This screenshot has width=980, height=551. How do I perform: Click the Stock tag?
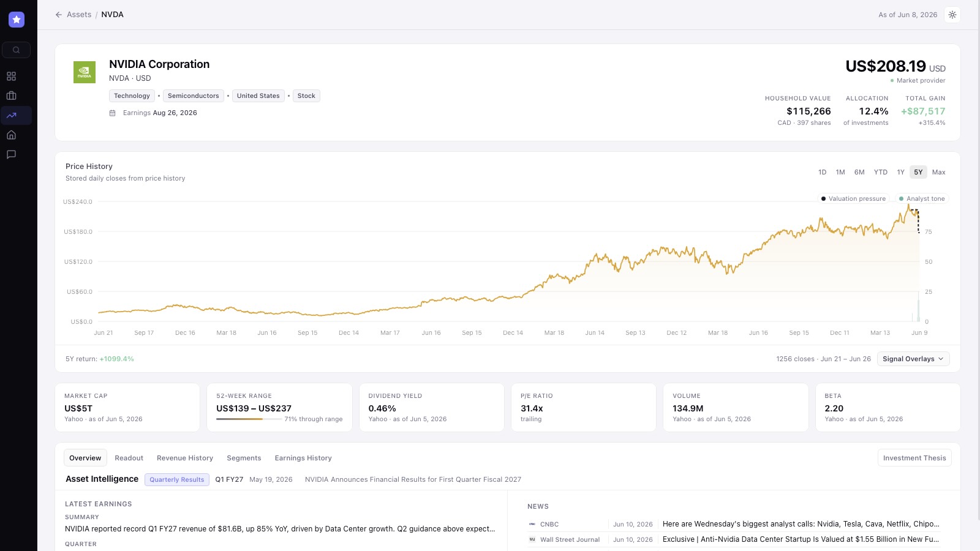click(x=306, y=96)
